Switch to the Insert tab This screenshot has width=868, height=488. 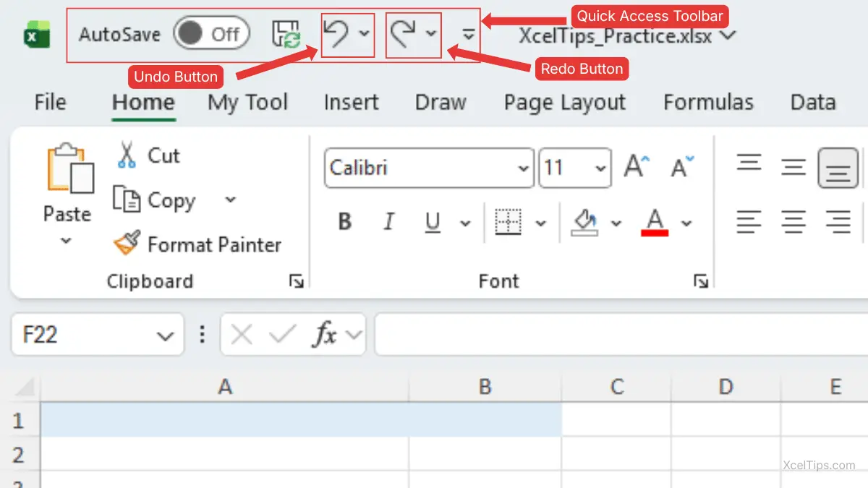[x=351, y=103]
